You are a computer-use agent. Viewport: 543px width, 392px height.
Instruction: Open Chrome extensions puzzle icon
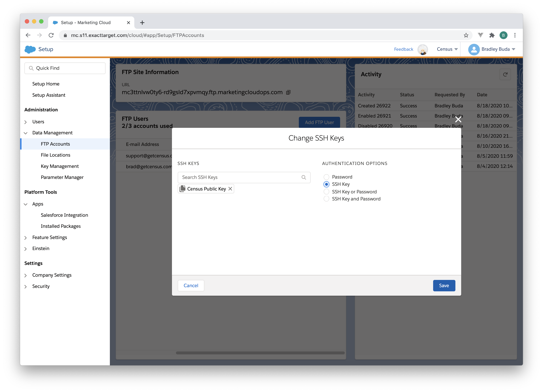(x=492, y=35)
